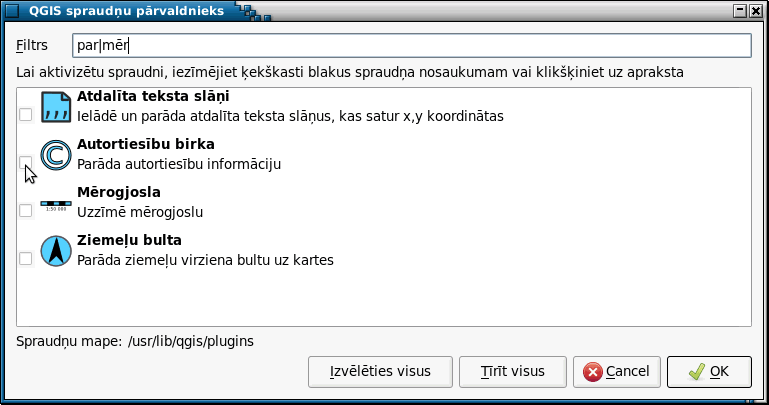Click the green checkmark icon on OK

[696, 372]
